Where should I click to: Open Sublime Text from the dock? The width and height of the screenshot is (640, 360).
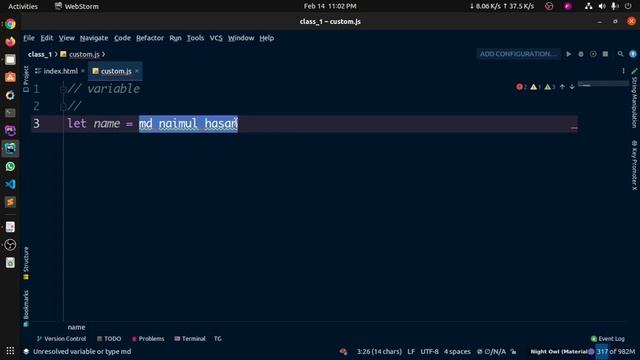(10, 202)
